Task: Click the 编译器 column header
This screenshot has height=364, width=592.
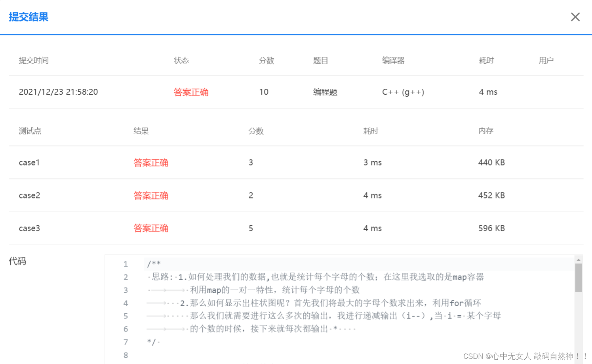Action: point(393,60)
